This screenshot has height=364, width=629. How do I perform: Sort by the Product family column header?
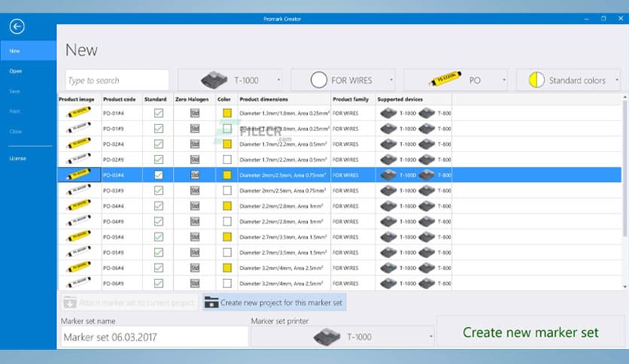pos(351,99)
